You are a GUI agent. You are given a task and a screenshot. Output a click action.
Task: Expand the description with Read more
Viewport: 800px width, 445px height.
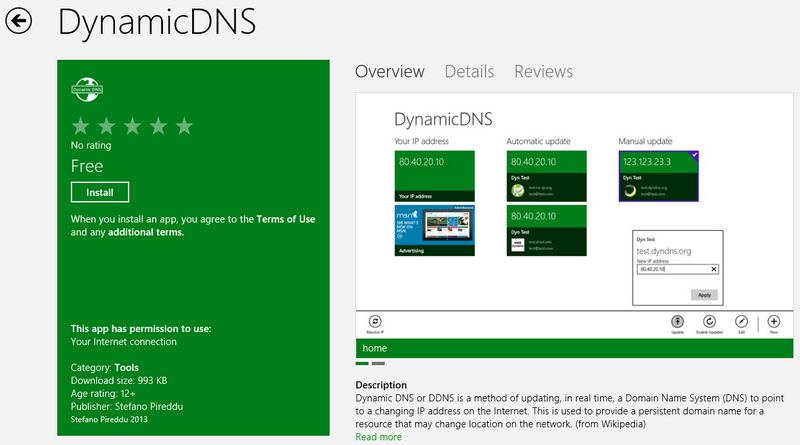coord(379,437)
